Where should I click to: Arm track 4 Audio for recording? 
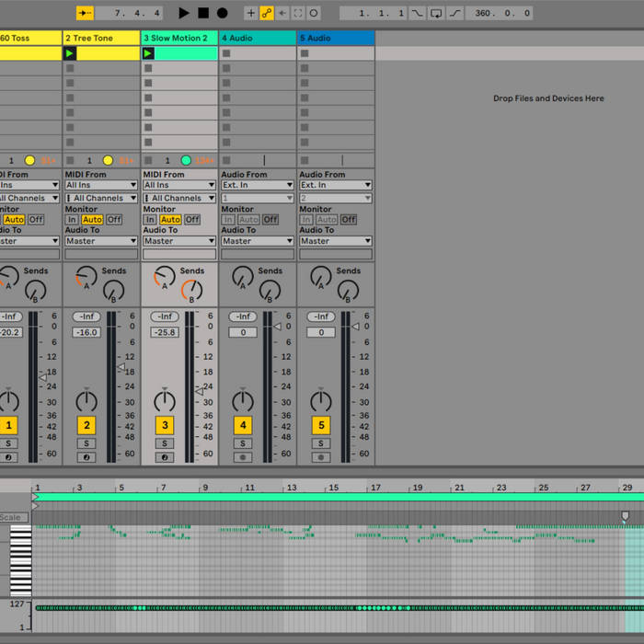pyautogui.click(x=243, y=457)
